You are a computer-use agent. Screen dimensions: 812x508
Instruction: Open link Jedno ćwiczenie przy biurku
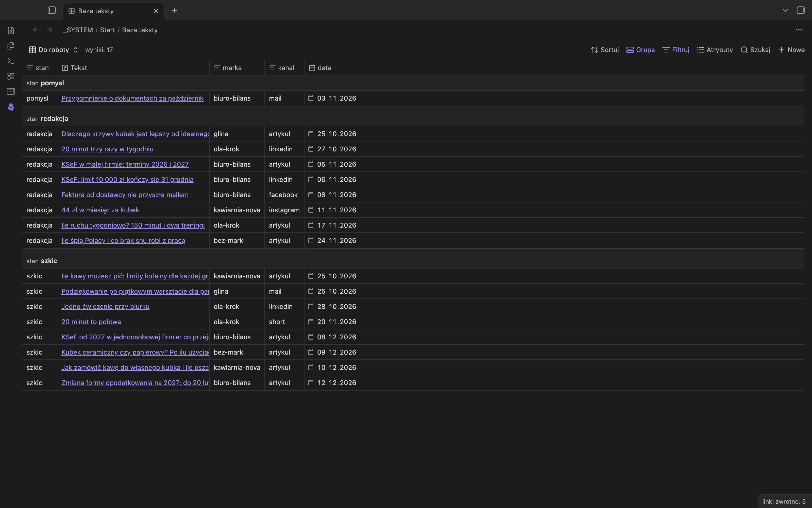(x=105, y=306)
